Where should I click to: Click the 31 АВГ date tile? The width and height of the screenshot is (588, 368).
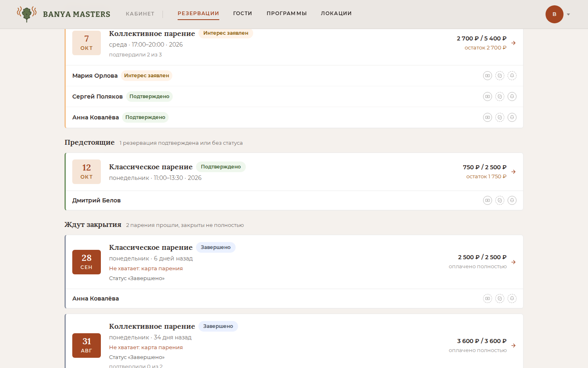coord(87,346)
